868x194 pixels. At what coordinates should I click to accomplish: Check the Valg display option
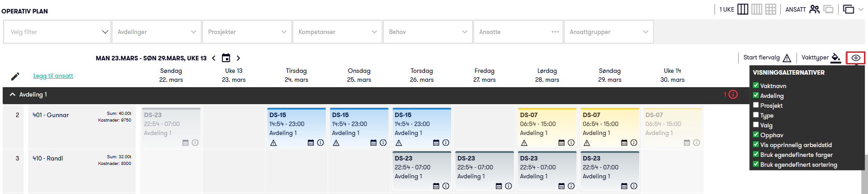(756, 125)
